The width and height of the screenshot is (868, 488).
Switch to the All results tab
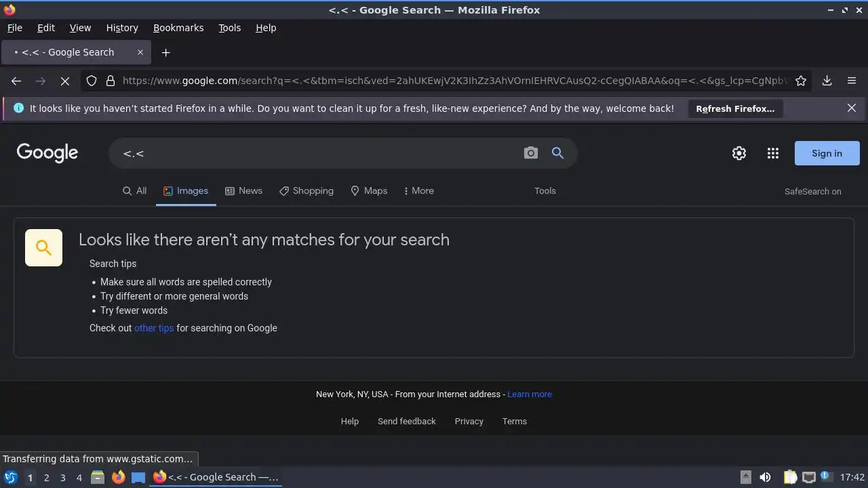click(x=134, y=190)
